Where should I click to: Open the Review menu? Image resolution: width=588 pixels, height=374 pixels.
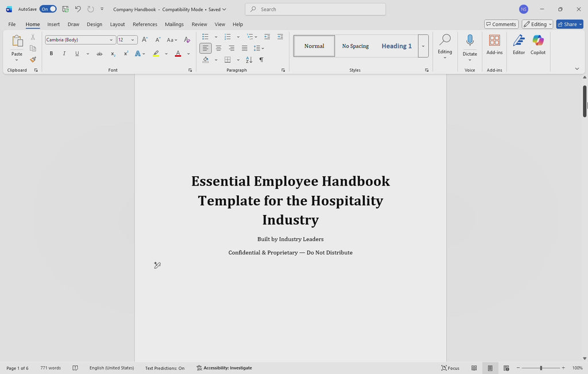pos(199,24)
